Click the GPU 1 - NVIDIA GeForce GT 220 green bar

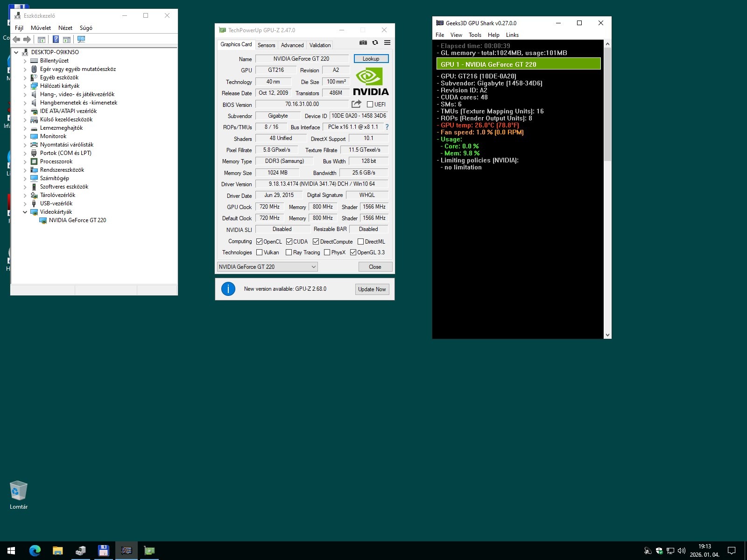tap(519, 64)
